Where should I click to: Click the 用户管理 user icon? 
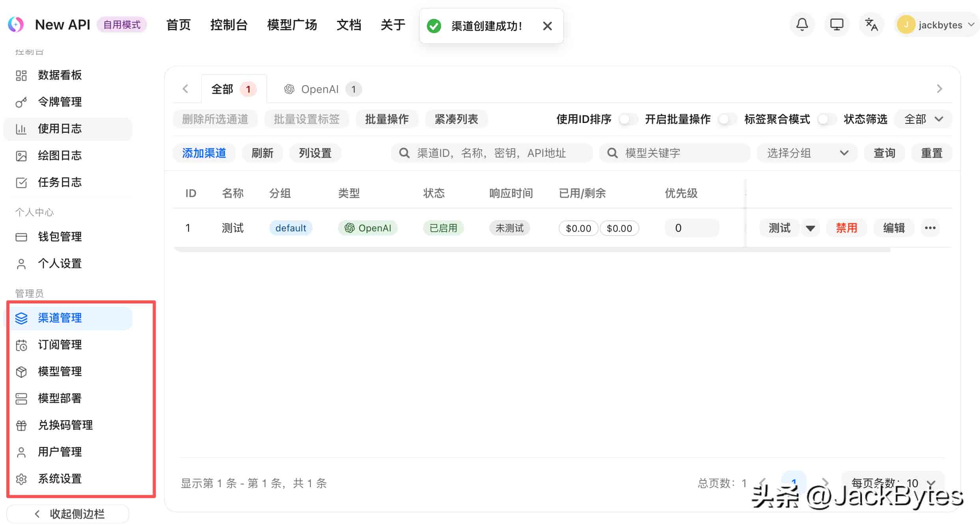pos(21,452)
